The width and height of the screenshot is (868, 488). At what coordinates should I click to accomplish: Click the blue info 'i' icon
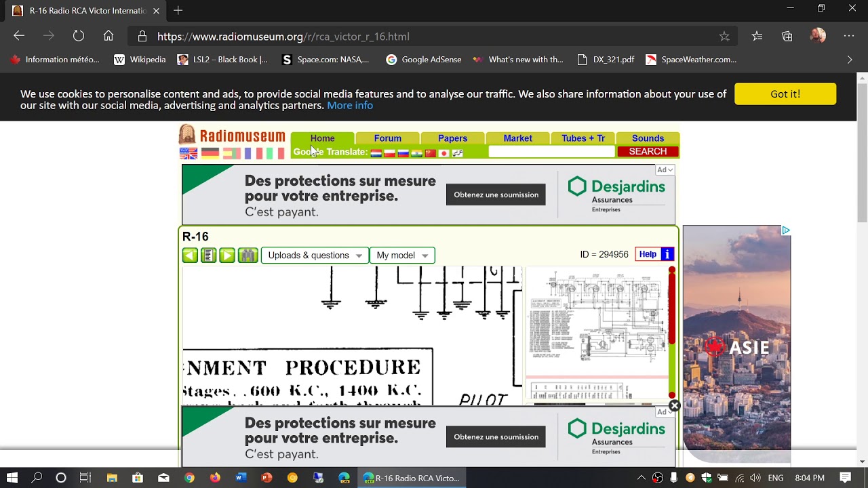(667, 254)
